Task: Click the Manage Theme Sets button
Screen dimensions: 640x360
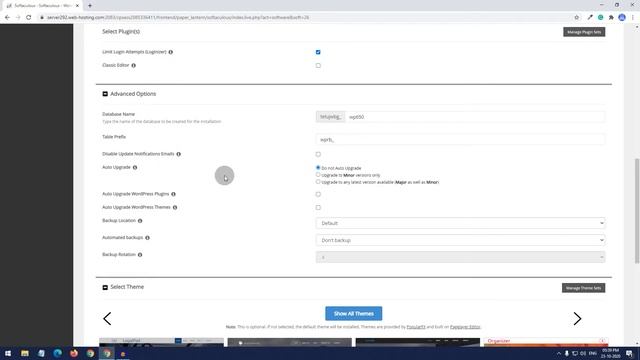Action: pyautogui.click(x=583, y=288)
